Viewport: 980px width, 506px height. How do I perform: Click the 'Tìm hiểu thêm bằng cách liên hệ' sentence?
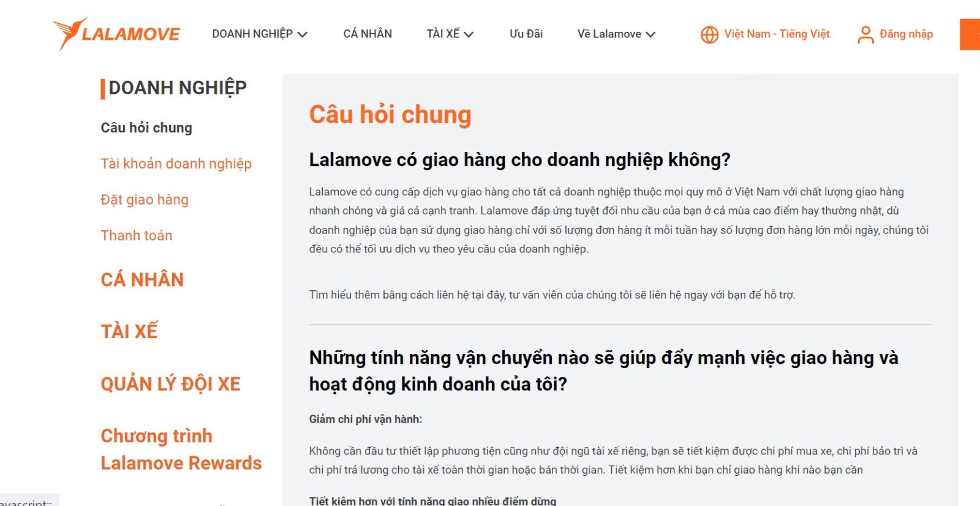(x=552, y=295)
